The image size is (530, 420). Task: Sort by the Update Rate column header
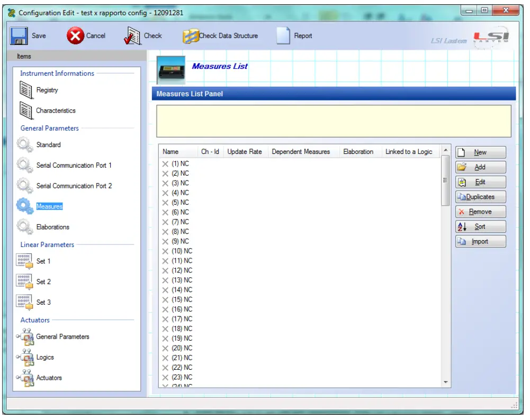[244, 152]
